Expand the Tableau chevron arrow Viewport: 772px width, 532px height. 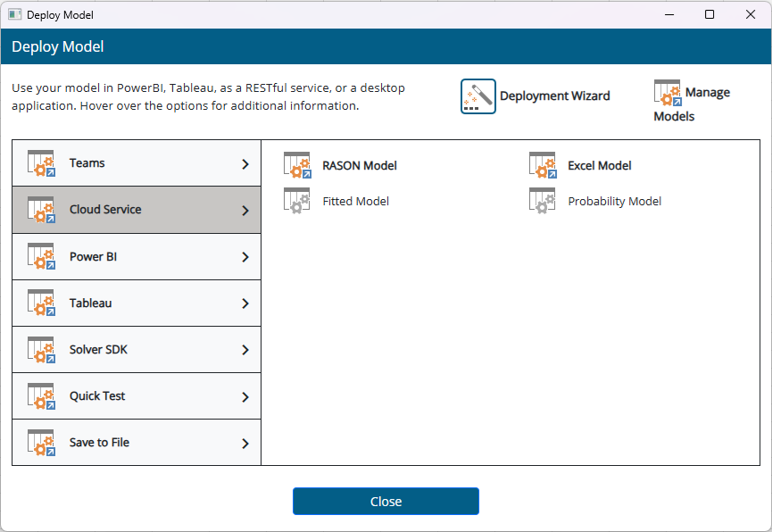(x=245, y=303)
